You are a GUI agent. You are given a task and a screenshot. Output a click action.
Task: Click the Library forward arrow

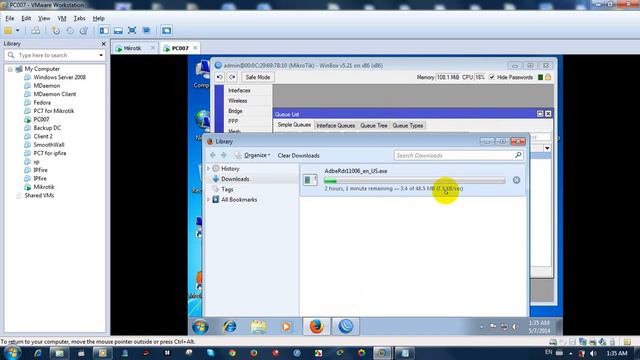click(223, 155)
